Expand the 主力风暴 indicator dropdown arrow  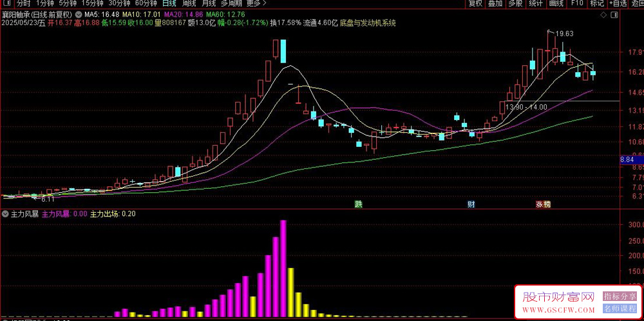(x=6, y=214)
